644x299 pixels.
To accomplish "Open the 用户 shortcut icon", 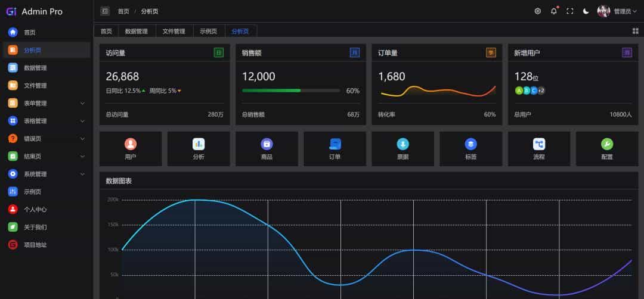I will 131,144.
